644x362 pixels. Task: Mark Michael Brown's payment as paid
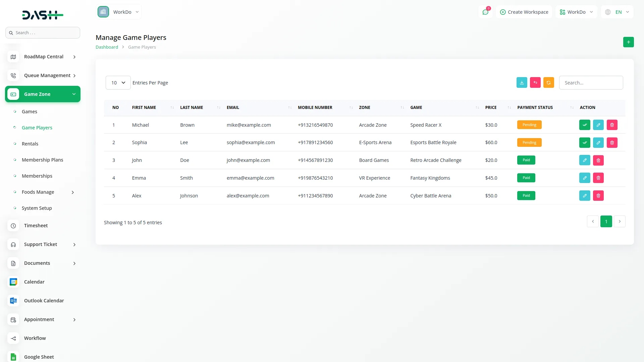coord(585,125)
